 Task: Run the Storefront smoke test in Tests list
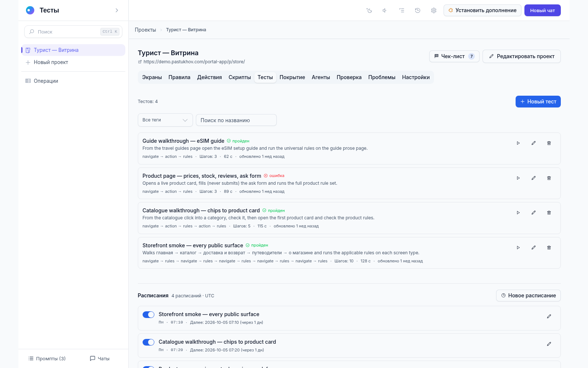[x=518, y=248]
